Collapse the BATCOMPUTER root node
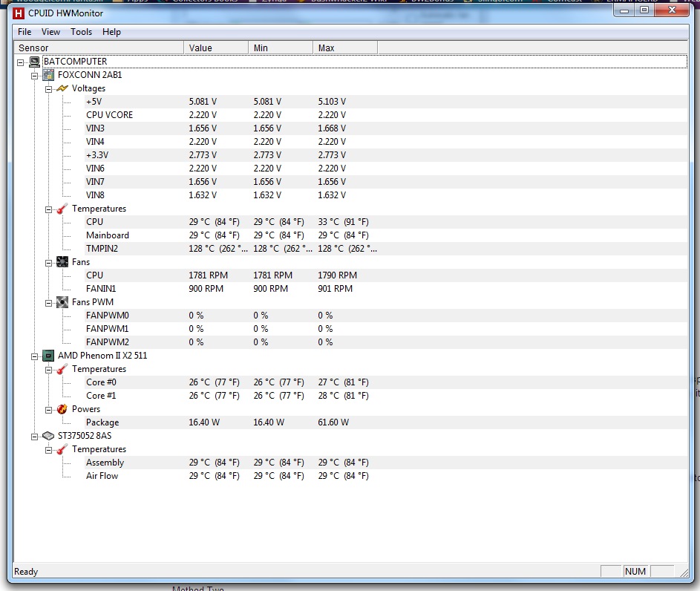Viewport: 700px width, 591px height. click(x=21, y=62)
